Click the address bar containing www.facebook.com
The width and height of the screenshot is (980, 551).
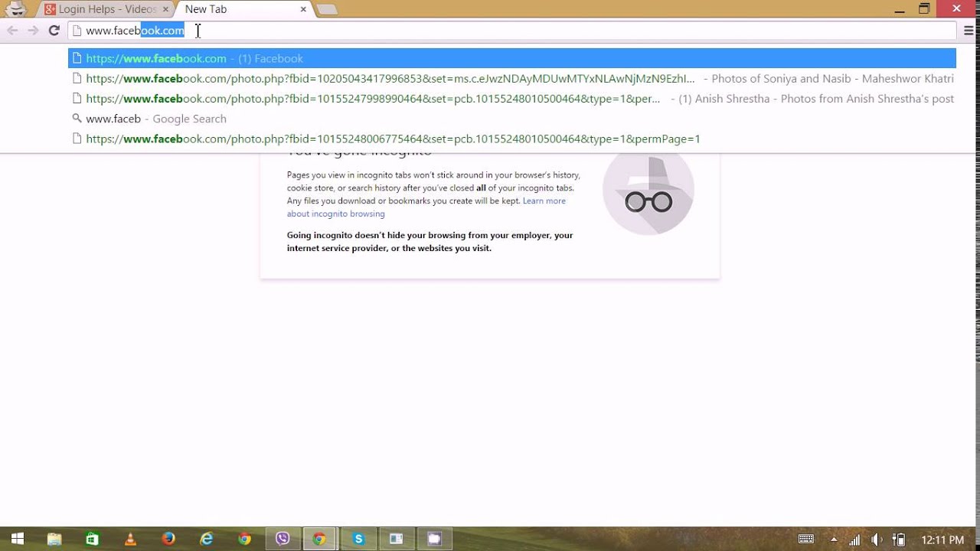point(511,31)
